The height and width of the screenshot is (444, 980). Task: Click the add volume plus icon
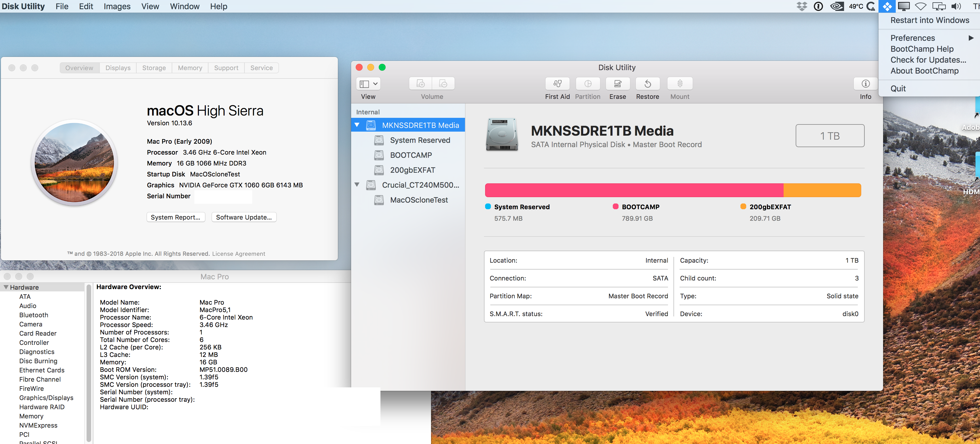point(420,84)
